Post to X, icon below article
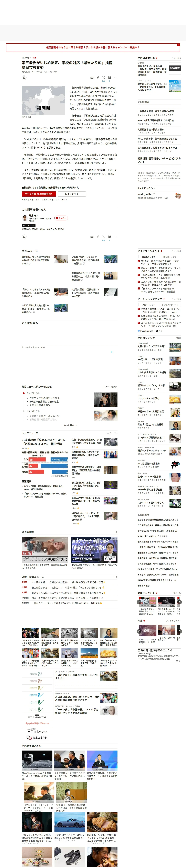The height and width of the screenshot is (868, 186). tap(104, 237)
